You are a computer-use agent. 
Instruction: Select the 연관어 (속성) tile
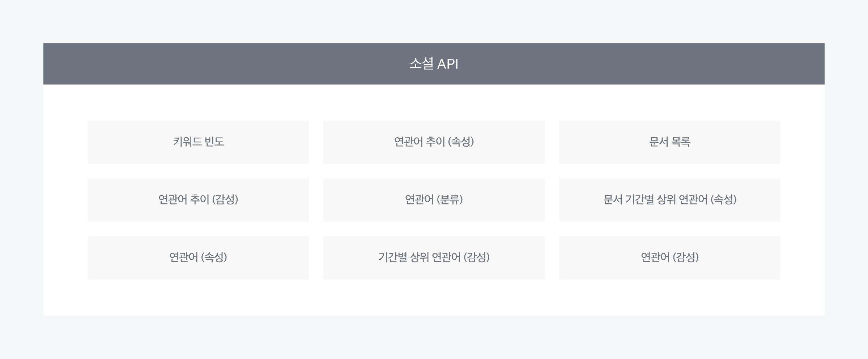click(x=198, y=258)
